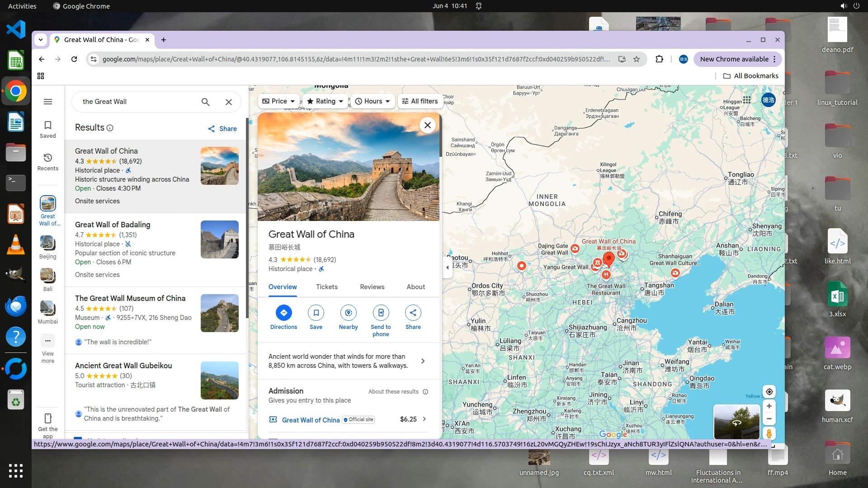This screenshot has height=488, width=868.
Task: Switch to the Tickets tab
Action: [326, 287]
